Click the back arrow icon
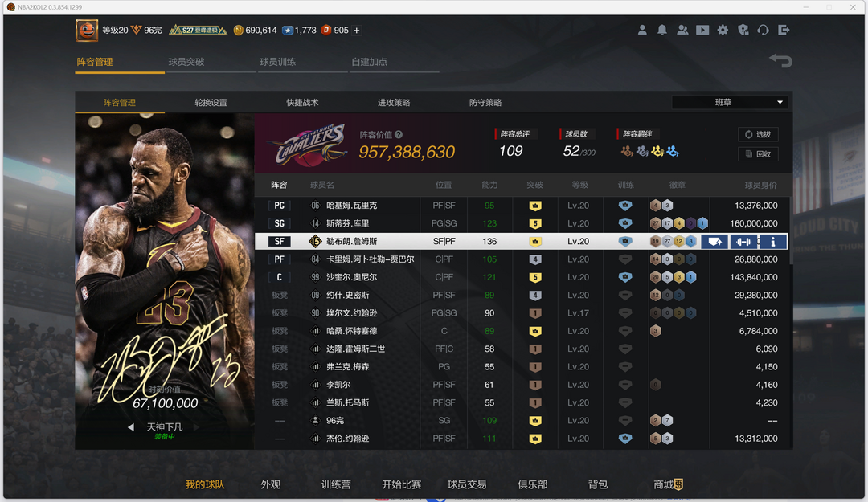This screenshot has width=868, height=502. pos(780,60)
